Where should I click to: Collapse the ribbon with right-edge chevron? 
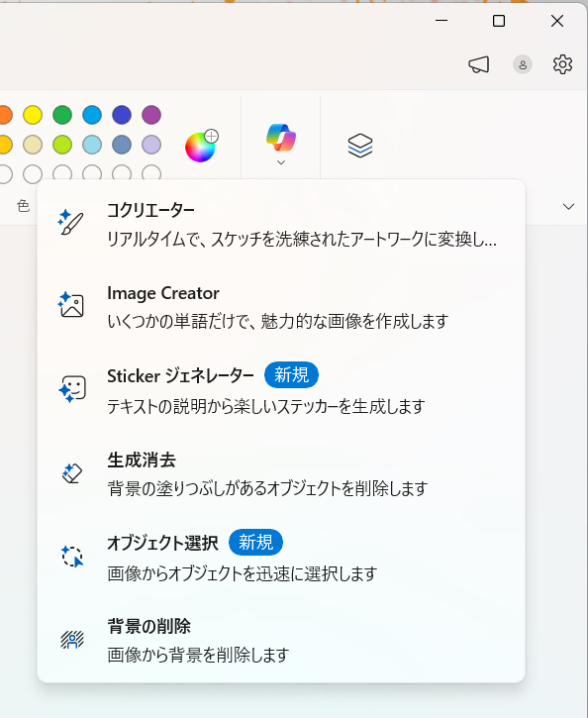pyautogui.click(x=568, y=207)
